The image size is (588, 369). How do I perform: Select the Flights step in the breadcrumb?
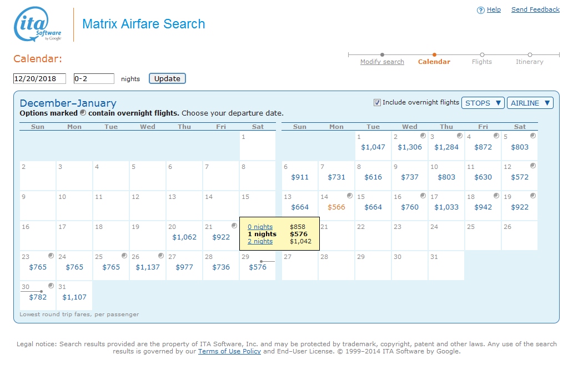[481, 62]
